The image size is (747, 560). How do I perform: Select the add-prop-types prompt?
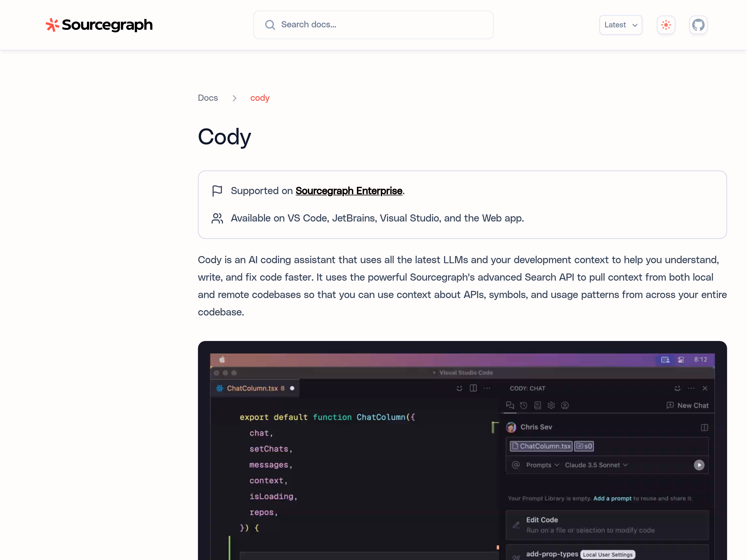(607, 552)
